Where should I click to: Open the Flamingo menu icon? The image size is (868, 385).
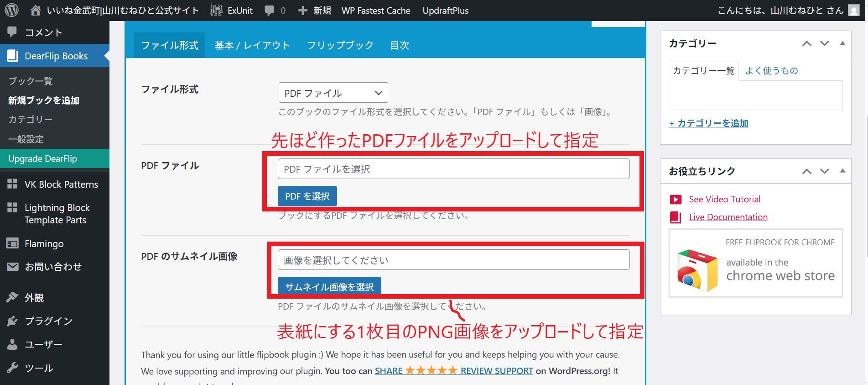(12, 243)
